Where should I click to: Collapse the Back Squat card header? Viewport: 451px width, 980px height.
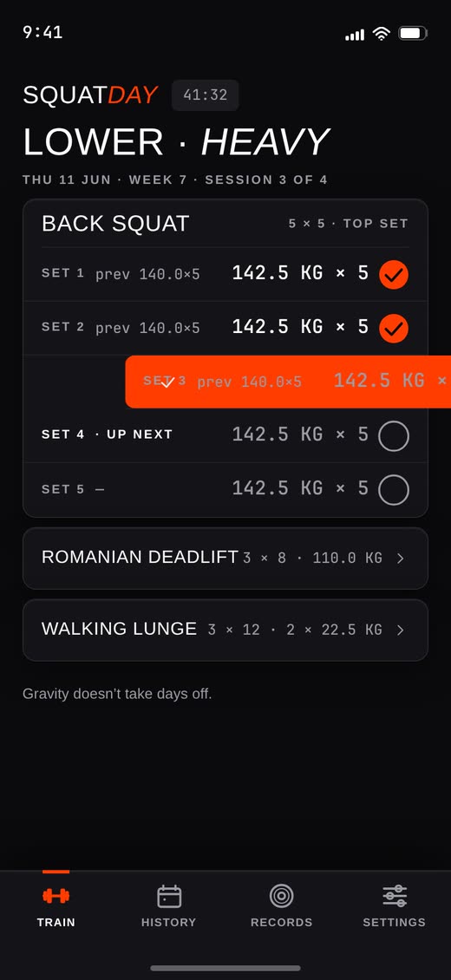[x=225, y=224]
